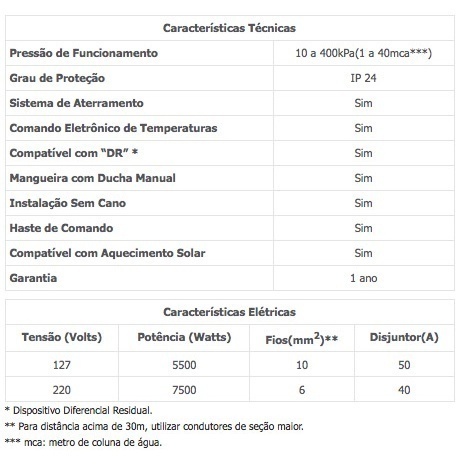Select the Instalação Sem Cano label

(68, 203)
